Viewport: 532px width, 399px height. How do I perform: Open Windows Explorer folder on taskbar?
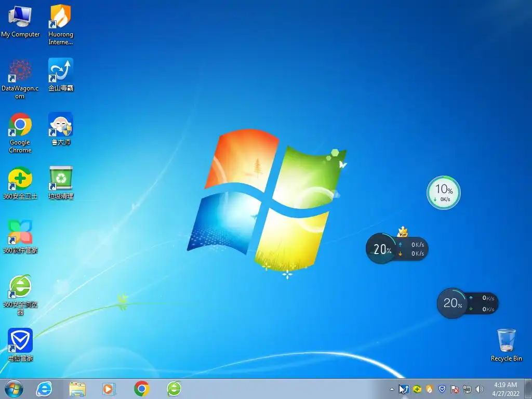coord(77,389)
